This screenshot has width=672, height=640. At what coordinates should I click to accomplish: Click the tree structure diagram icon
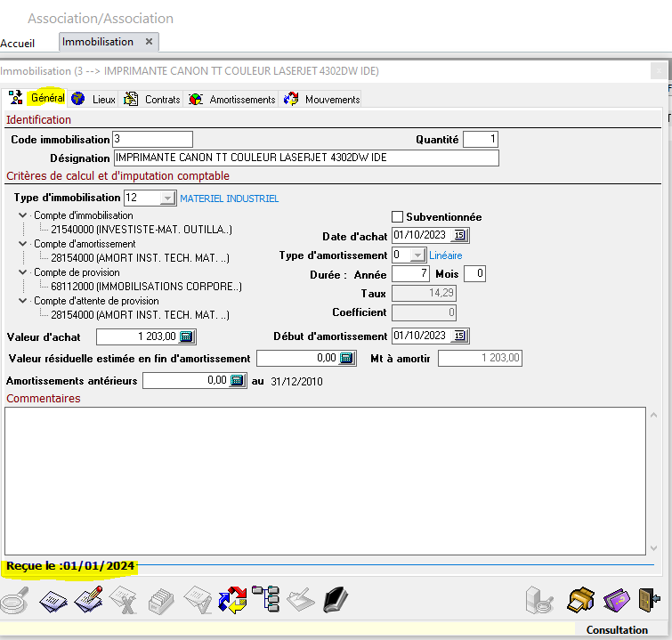266,598
